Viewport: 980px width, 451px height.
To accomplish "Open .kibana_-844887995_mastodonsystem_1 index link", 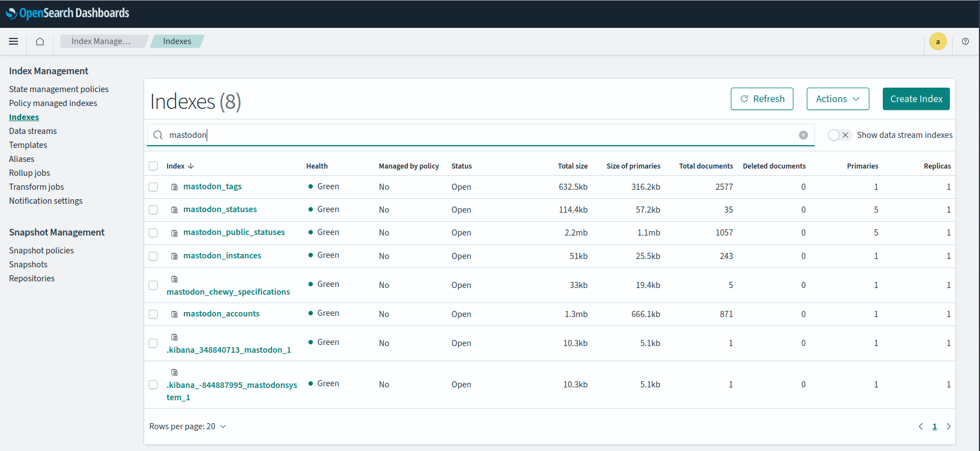I will pos(232,391).
